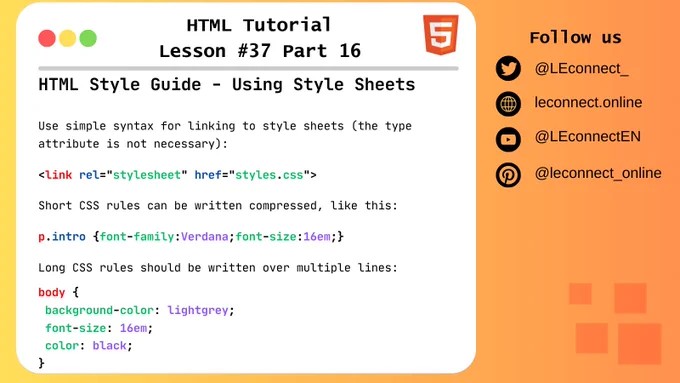Click the p.intro compressed CSS rule line

191,237
